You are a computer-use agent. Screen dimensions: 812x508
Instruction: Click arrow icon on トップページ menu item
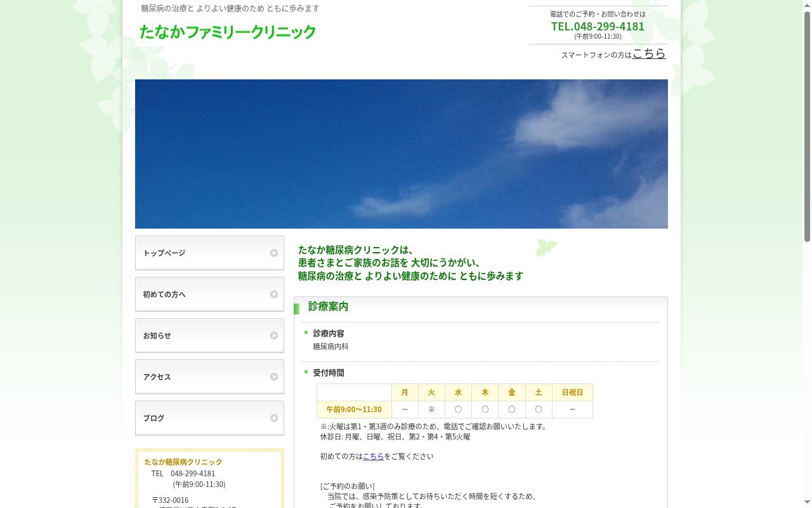[274, 253]
